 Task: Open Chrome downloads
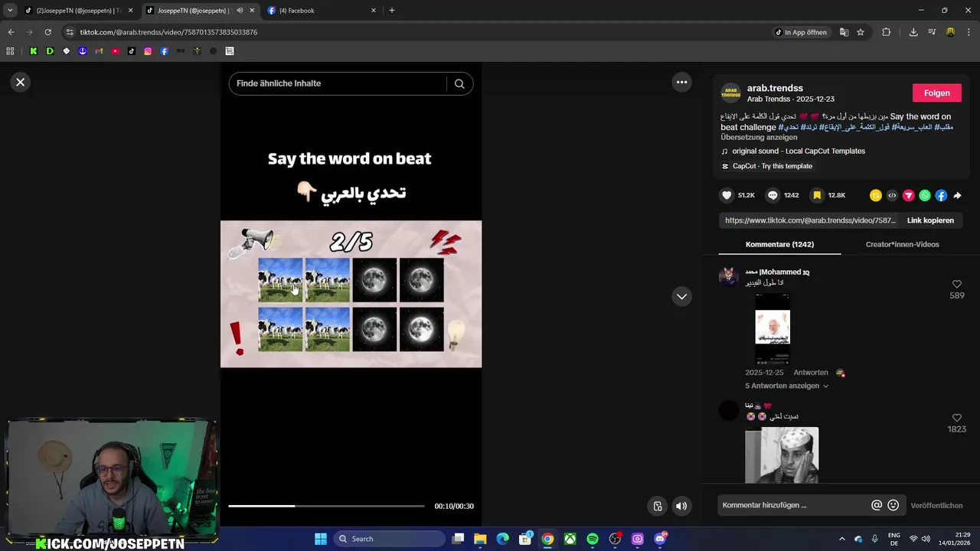(913, 32)
